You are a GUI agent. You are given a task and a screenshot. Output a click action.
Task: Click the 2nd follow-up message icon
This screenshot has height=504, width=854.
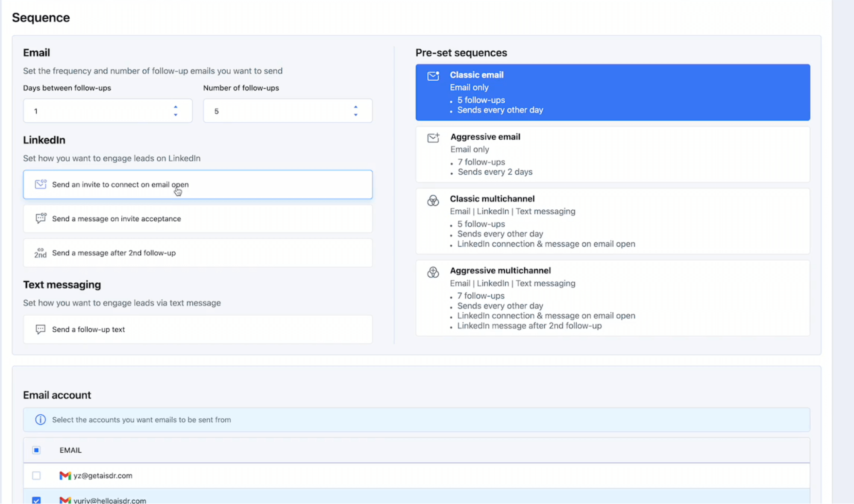40,253
